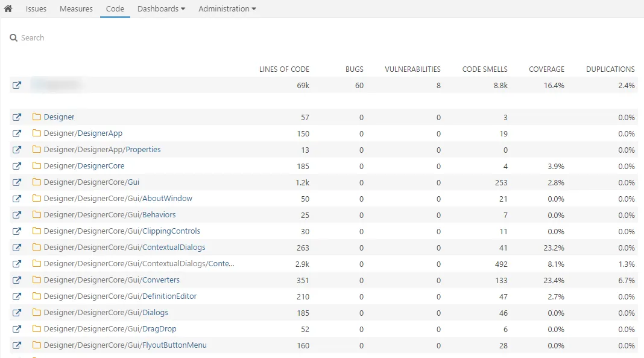644x358 pixels.
Task: Click the COVERAGE column header
Action: pos(547,69)
